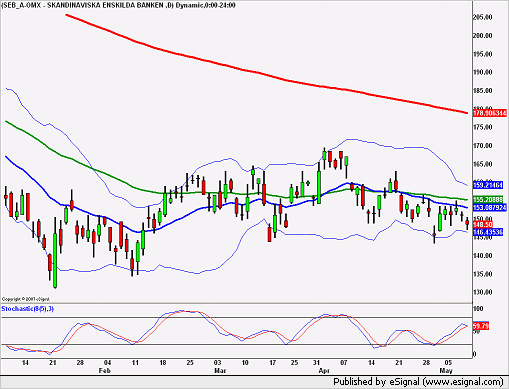The width and height of the screenshot is (509, 389).
Task: Select the blue 159.21 upper band value tag
Action: tap(488, 185)
